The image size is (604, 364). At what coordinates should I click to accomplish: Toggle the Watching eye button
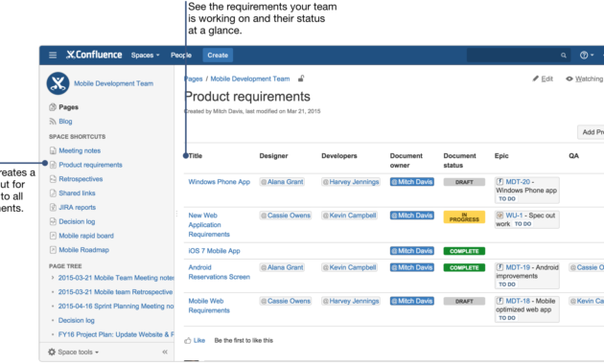[x=584, y=79]
